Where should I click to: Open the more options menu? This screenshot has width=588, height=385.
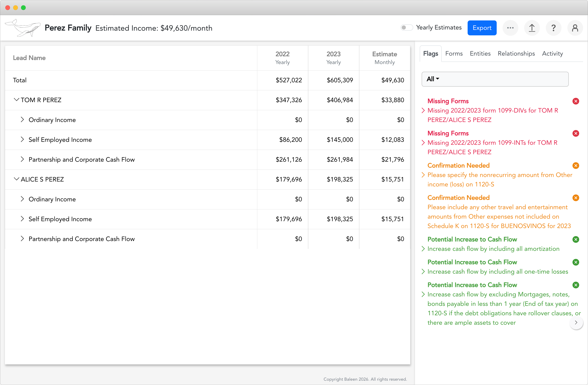tap(510, 28)
